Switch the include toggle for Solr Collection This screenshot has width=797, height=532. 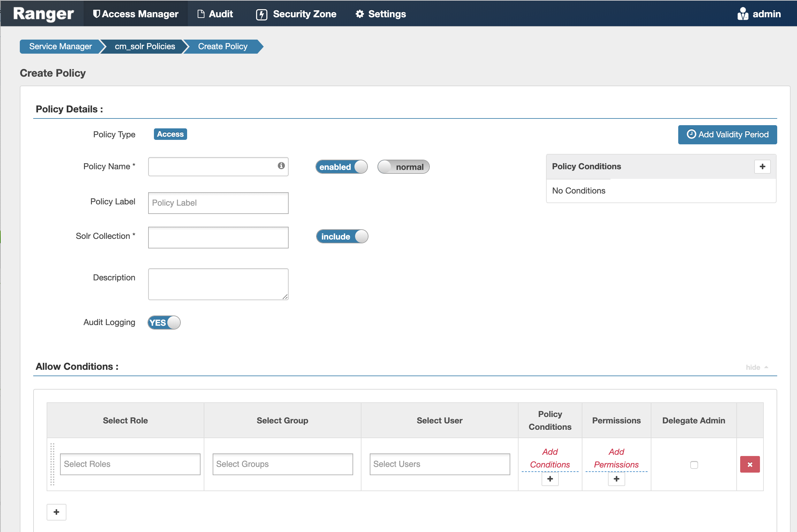pyautogui.click(x=342, y=237)
